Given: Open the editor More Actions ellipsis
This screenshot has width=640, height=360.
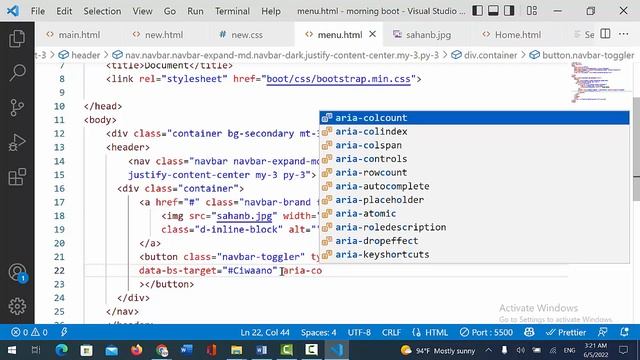Looking at the screenshot, I should (623, 34).
